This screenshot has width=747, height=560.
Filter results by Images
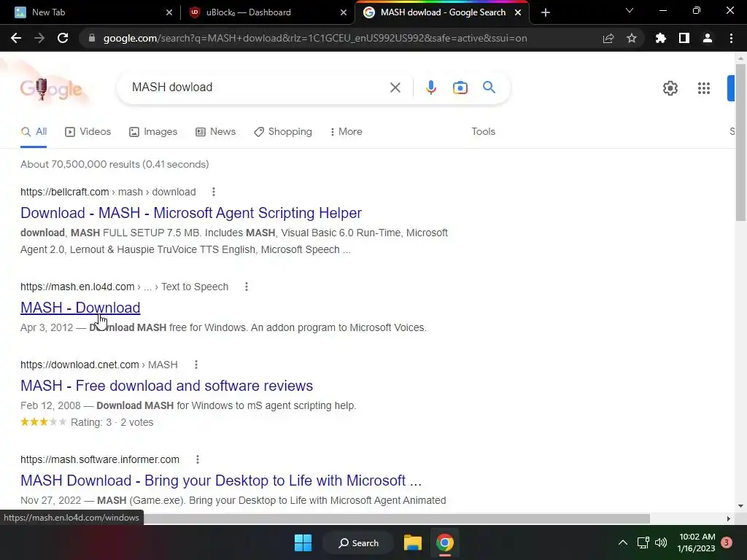coord(153,132)
